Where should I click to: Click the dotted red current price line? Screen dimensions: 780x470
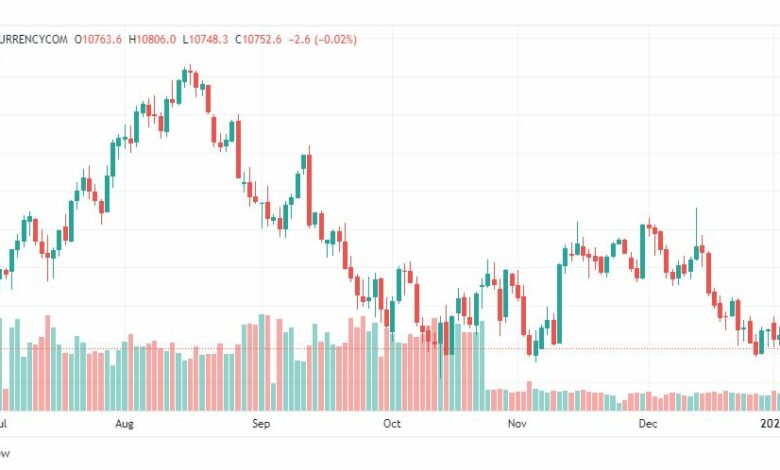[390, 348]
